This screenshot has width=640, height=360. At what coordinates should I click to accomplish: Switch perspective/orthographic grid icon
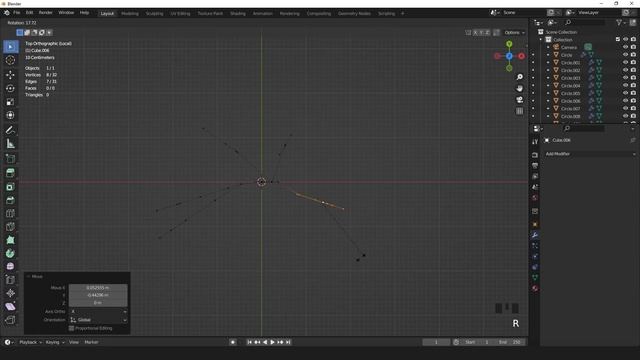point(520,111)
